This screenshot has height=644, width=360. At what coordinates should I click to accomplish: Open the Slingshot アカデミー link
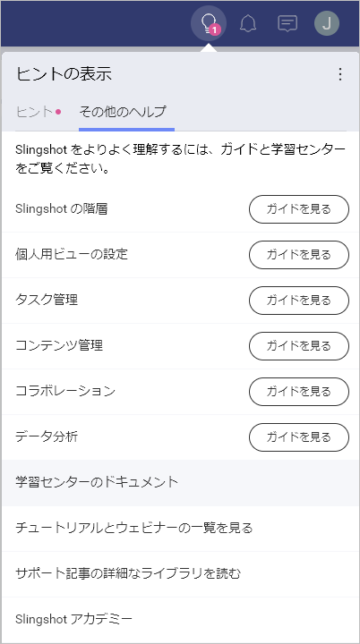(73, 619)
